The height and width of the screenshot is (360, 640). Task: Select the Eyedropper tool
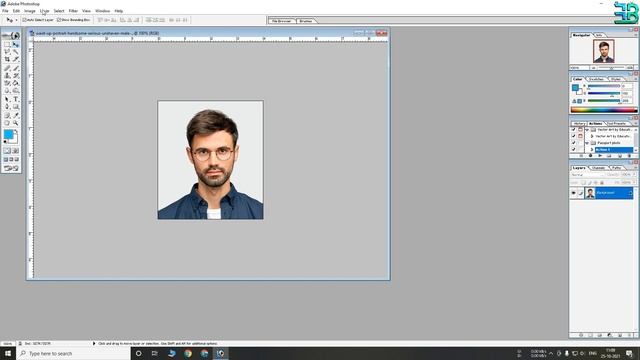pyautogui.click(x=16, y=116)
